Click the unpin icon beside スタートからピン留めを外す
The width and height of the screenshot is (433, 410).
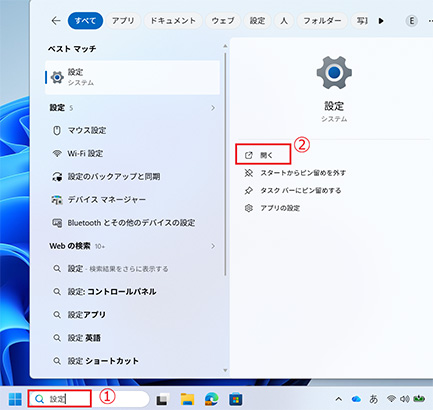point(249,173)
